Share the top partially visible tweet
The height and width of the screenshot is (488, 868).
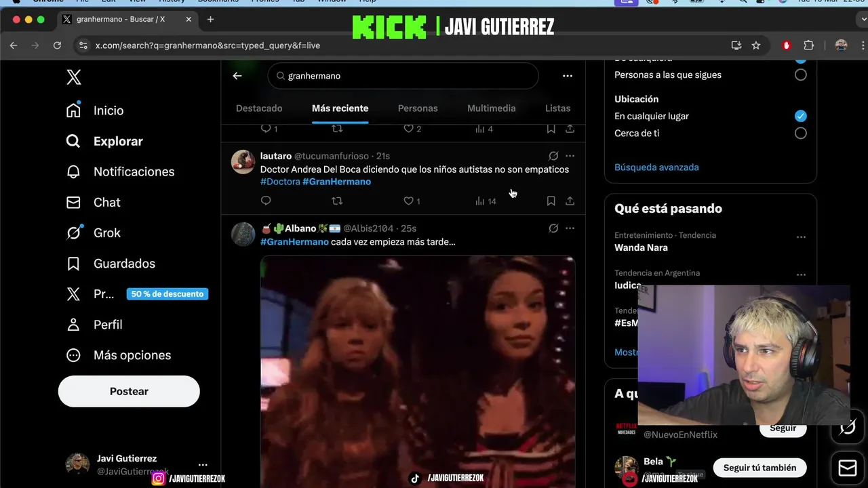point(570,128)
